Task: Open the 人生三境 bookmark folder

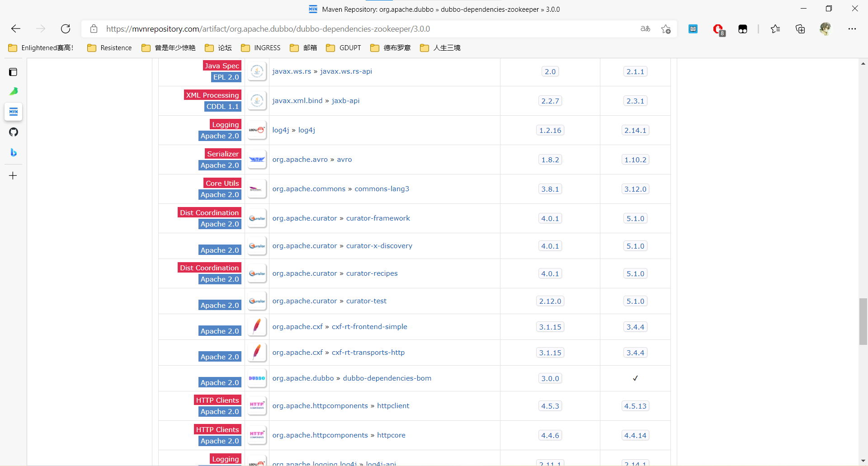Action: click(x=440, y=48)
